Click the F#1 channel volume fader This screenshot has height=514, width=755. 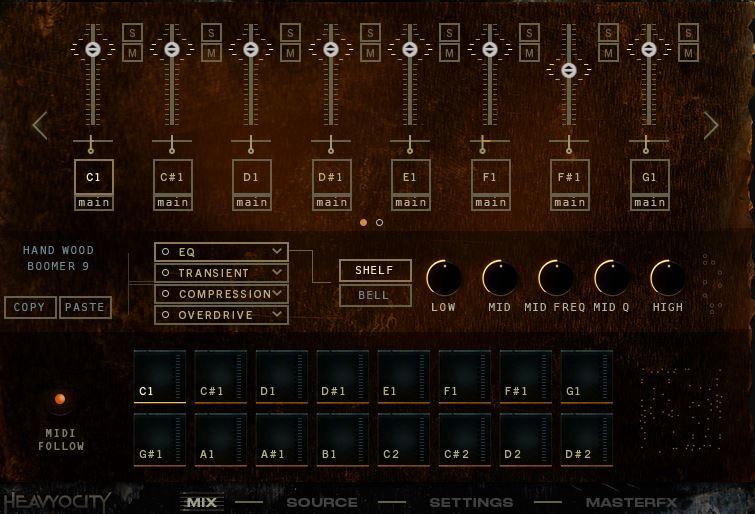[568, 70]
